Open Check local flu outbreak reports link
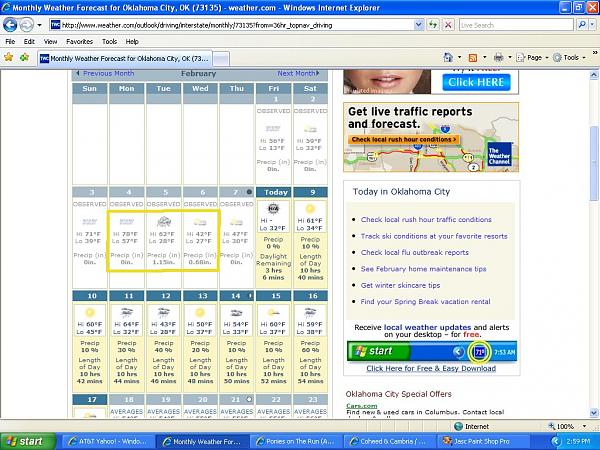Screen dimensions: 600x450 [x=414, y=253]
